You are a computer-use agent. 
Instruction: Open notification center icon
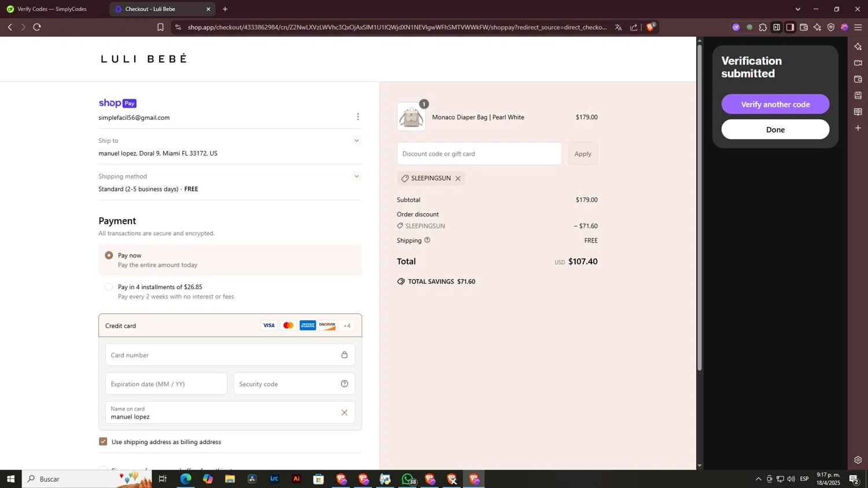[x=854, y=479]
